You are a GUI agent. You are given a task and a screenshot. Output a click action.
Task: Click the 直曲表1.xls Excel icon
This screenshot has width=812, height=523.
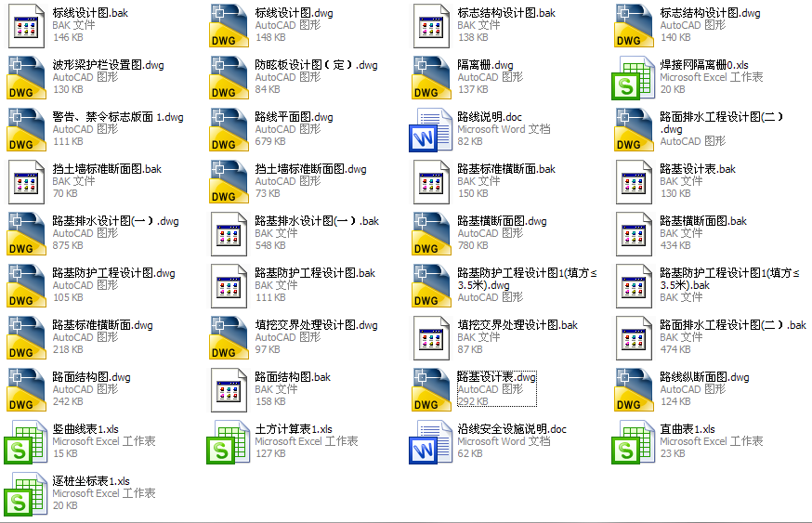click(x=633, y=442)
